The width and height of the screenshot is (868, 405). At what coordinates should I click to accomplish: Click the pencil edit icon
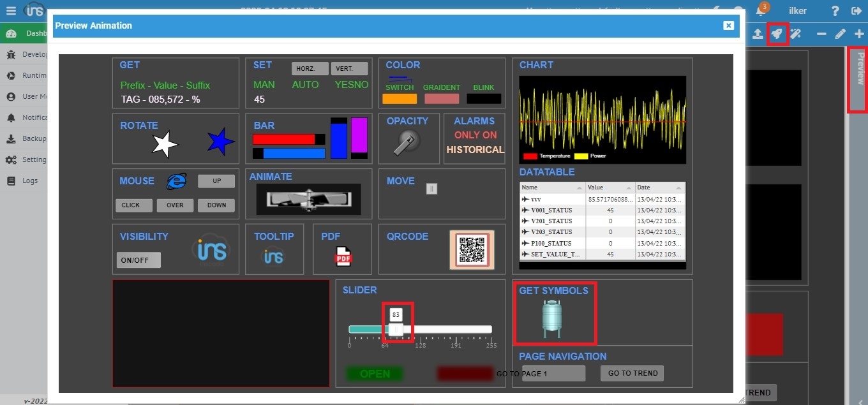[840, 34]
